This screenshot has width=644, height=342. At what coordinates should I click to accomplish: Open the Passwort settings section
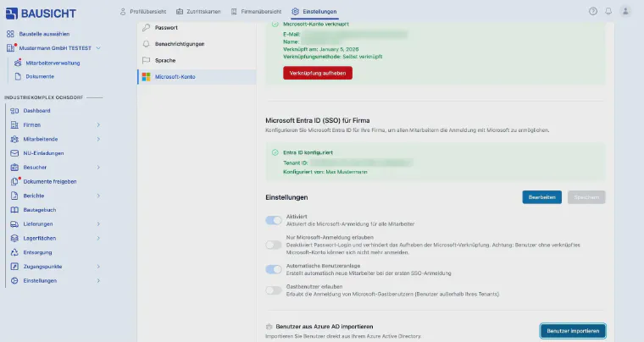point(197,27)
